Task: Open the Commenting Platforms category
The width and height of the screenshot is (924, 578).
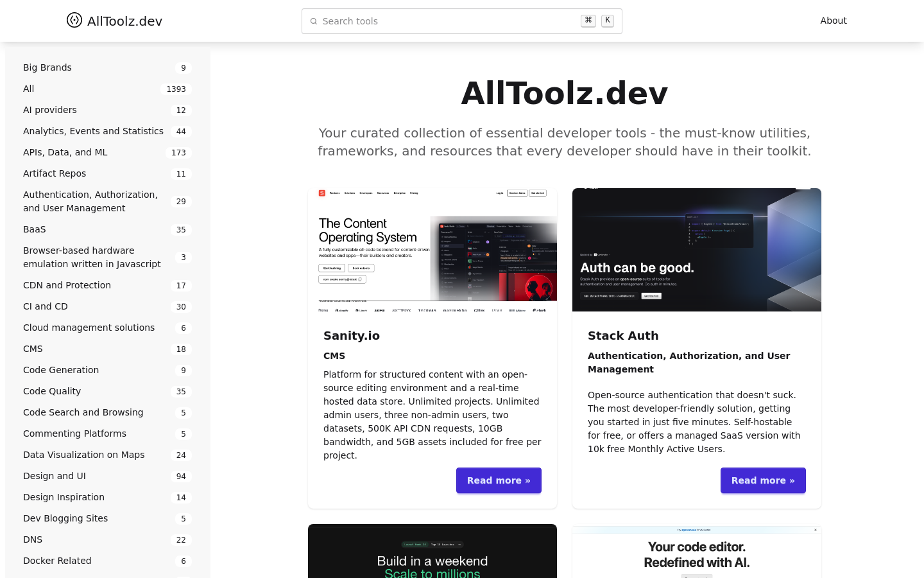Action: click(x=108, y=433)
